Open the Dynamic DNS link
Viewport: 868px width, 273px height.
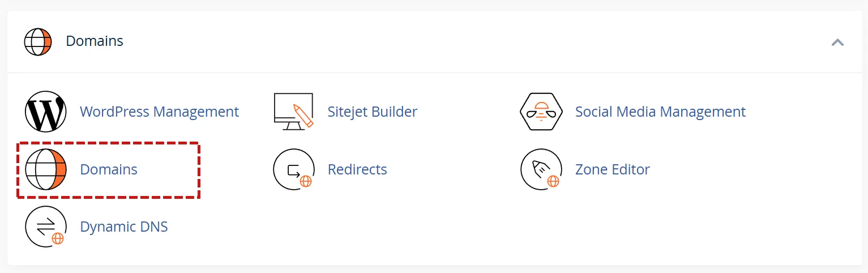(124, 227)
